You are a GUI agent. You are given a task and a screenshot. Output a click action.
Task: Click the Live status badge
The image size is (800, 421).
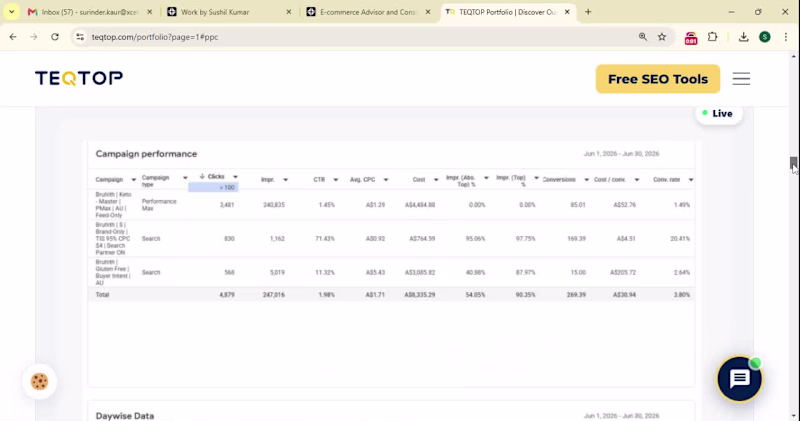(718, 113)
